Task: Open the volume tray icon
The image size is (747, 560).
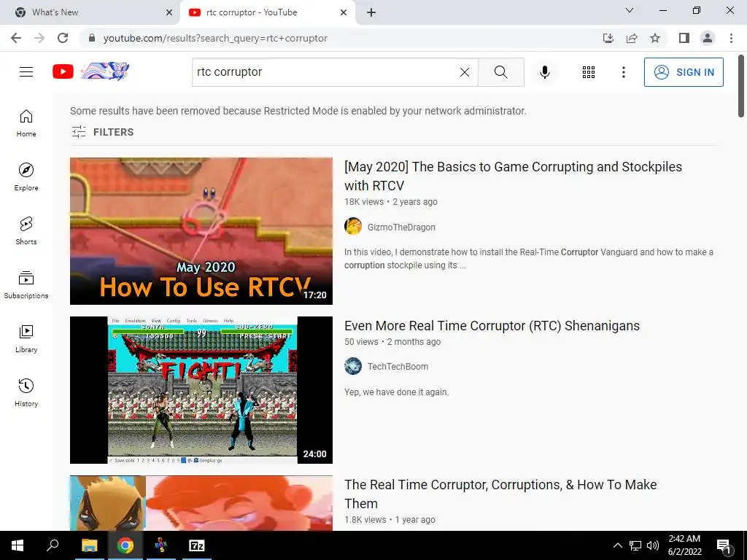Action: [x=653, y=545]
